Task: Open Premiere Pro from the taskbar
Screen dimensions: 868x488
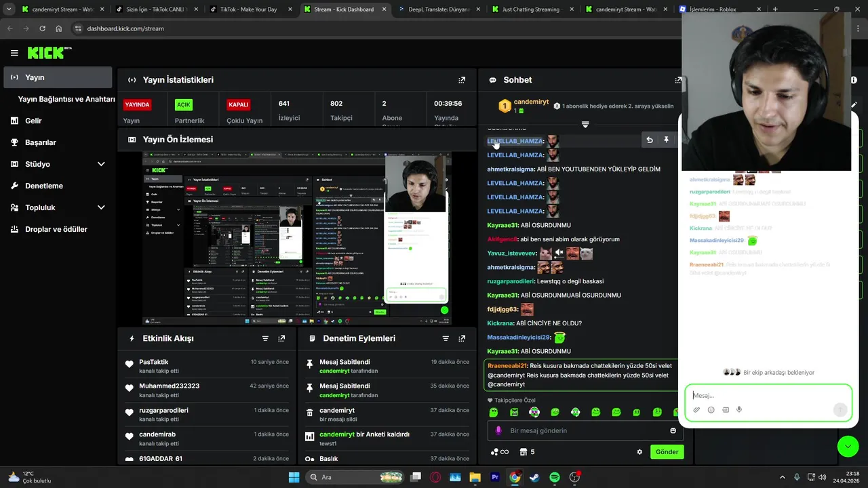Action: click(495, 477)
